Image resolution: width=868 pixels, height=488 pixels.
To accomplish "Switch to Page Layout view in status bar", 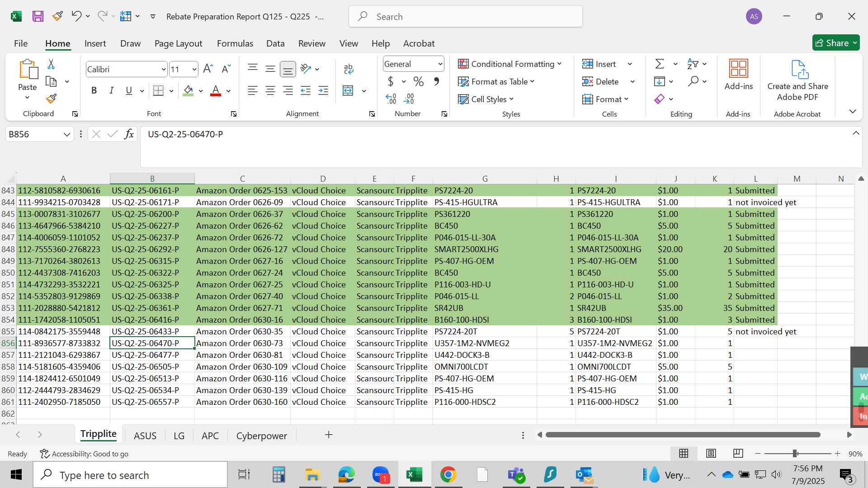I will [711, 453].
